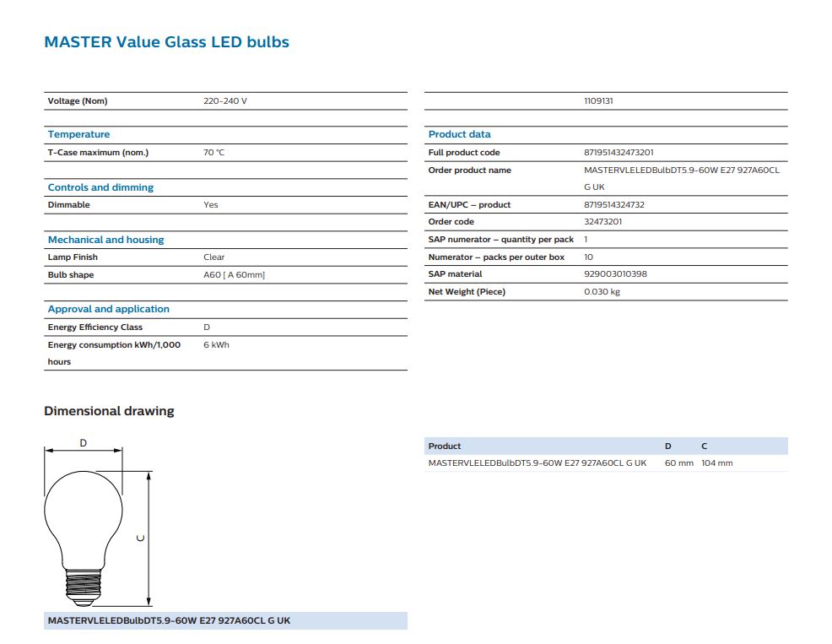Viewport: 832px width, 644px height.
Task: Select the 220-240 V value
Action: coord(225,101)
